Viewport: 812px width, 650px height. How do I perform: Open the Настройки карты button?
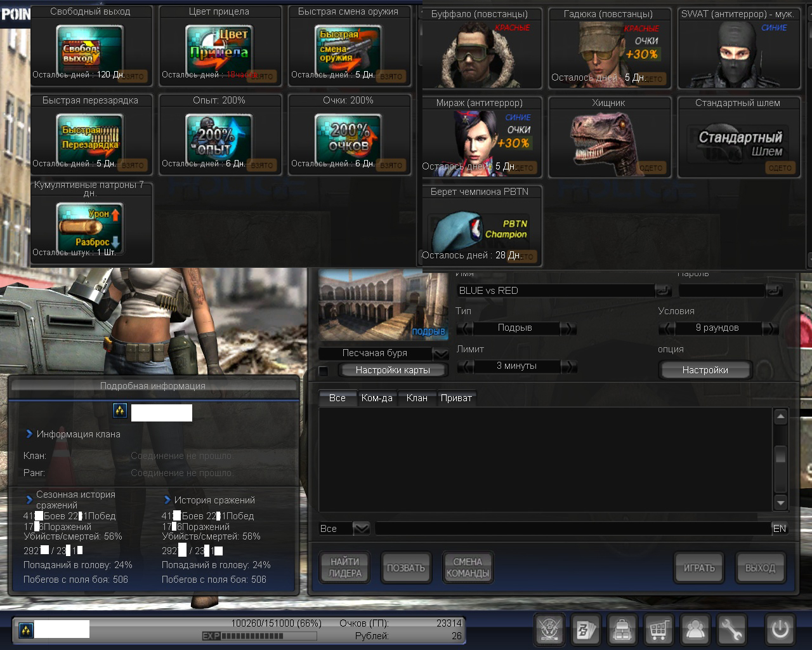point(393,370)
